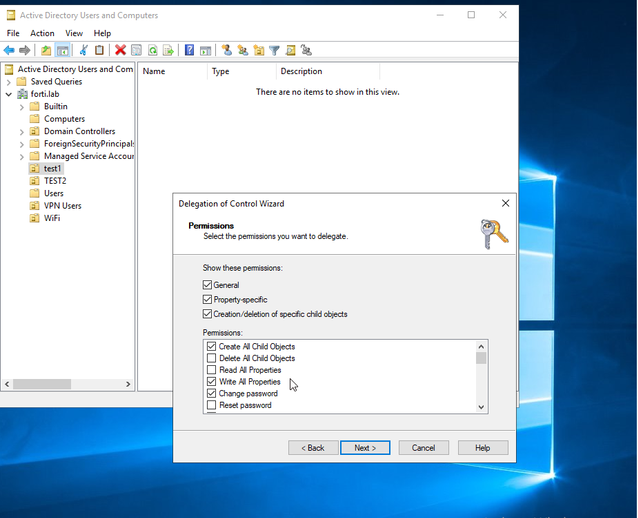The width and height of the screenshot is (638, 518).
Task: Click the Create New User toolbar icon
Action: pos(227,50)
